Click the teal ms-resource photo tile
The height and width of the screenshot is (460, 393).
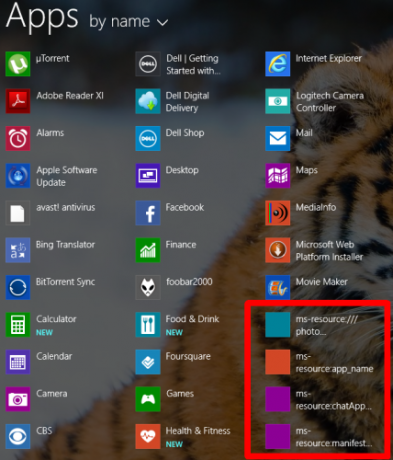coord(278,325)
